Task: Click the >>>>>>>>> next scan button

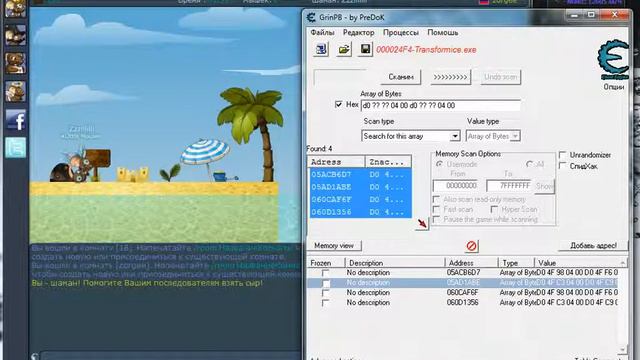Action: [450, 77]
